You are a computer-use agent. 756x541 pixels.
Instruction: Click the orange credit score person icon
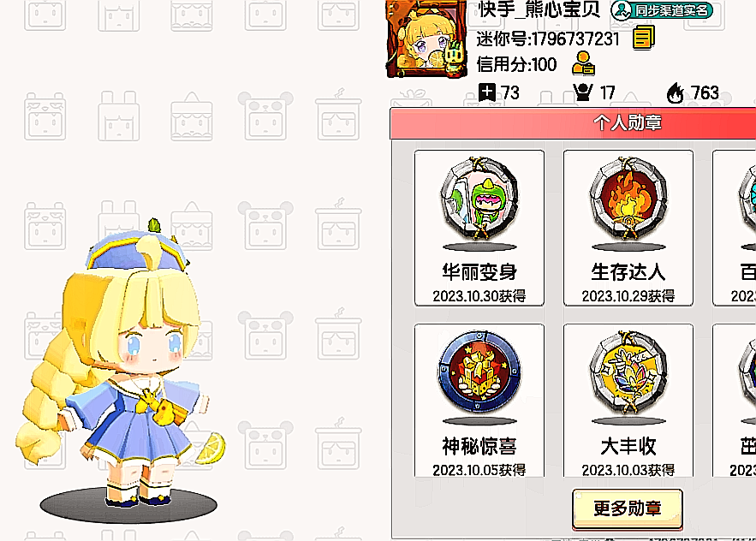583,63
